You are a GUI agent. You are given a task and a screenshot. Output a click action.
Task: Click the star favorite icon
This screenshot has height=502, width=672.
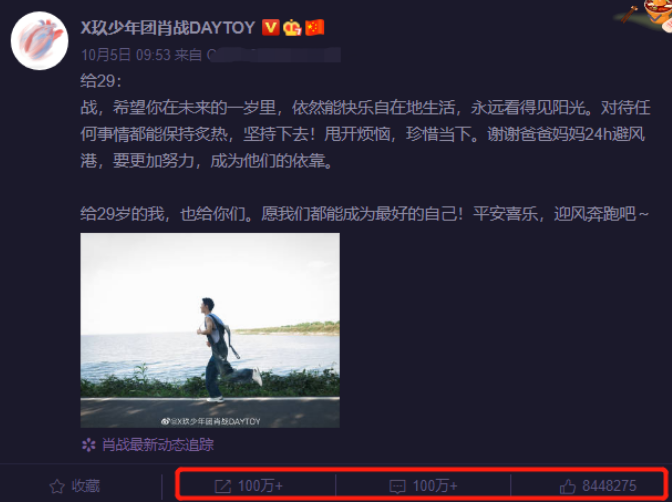[x=57, y=487]
